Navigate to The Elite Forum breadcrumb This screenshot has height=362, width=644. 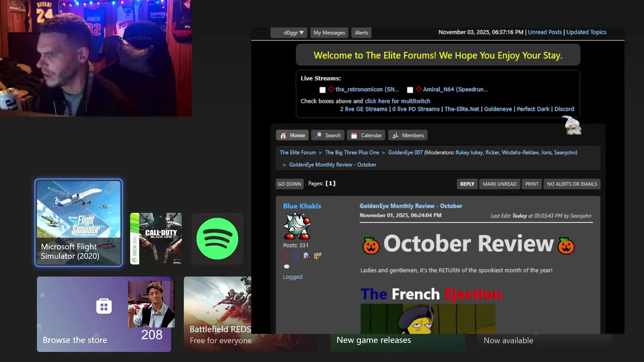pyautogui.click(x=298, y=152)
